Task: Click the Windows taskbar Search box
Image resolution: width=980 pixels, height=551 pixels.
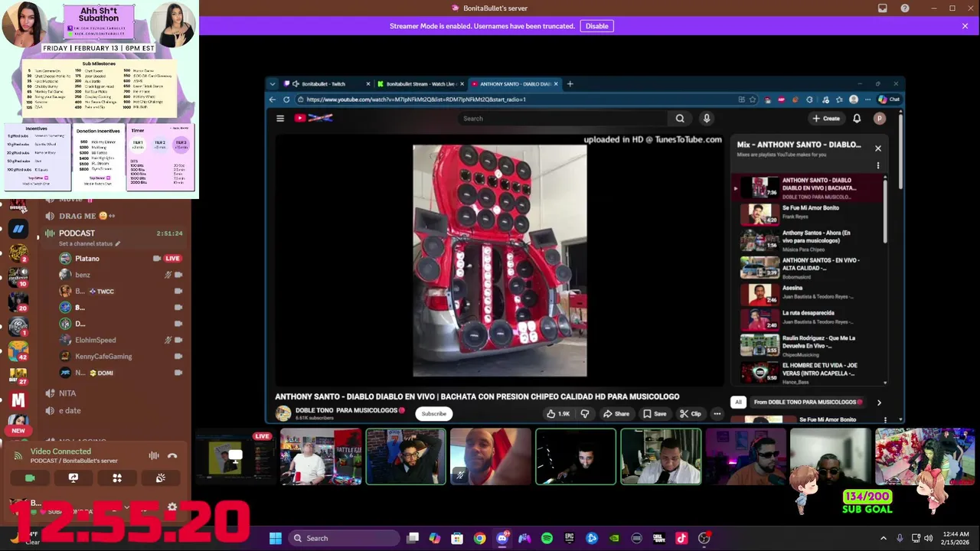Action: coord(342,538)
